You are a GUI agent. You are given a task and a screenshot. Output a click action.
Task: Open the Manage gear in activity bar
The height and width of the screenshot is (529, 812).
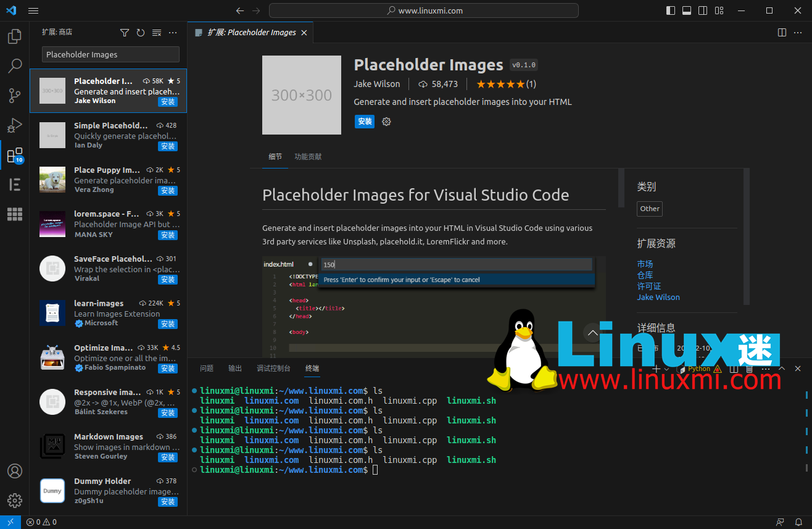tap(14, 501)
